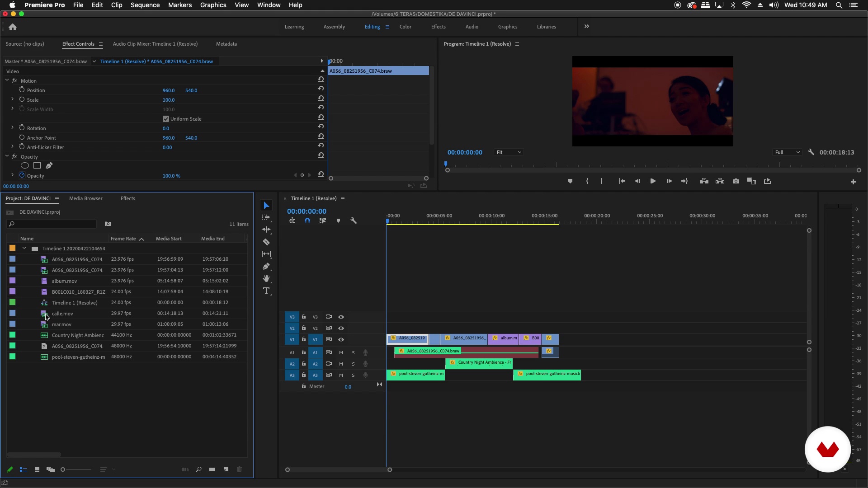Mute audio track A1

tap(341, 352)
